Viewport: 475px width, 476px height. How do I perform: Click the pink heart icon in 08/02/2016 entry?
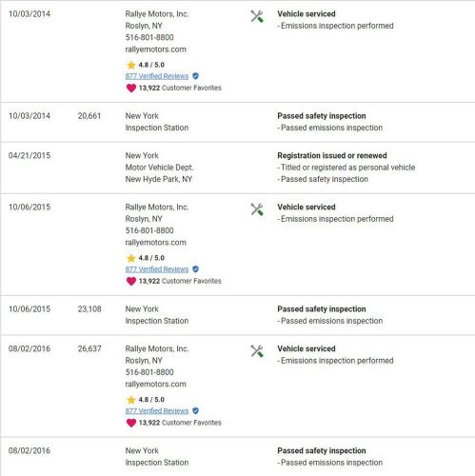[131, 423]
